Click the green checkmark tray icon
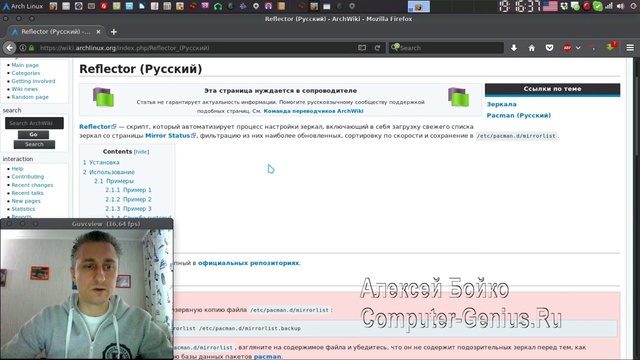The image size is (640, 360). click(x=598, y=6)
